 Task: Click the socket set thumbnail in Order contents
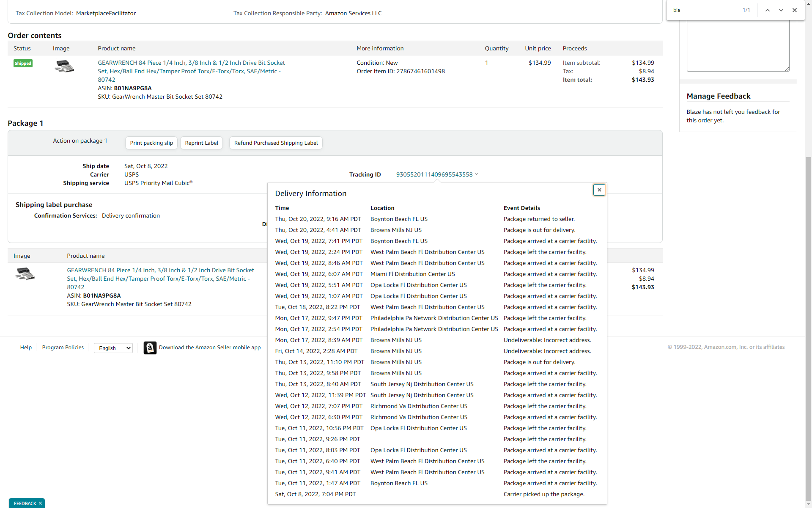[x=64, y=66]
